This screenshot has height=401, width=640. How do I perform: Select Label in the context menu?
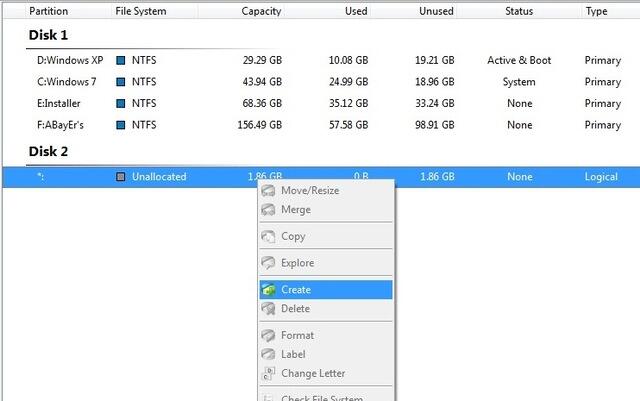[x=326, y=354]
